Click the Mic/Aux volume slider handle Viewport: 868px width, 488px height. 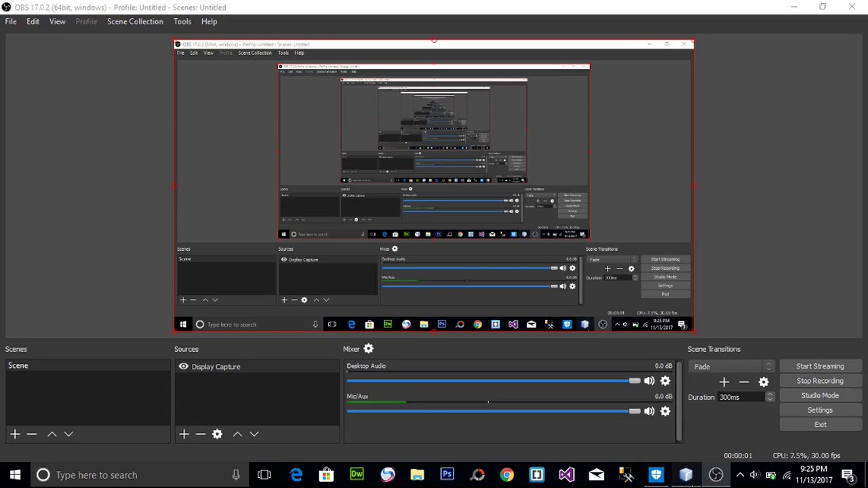click(634, 411)
